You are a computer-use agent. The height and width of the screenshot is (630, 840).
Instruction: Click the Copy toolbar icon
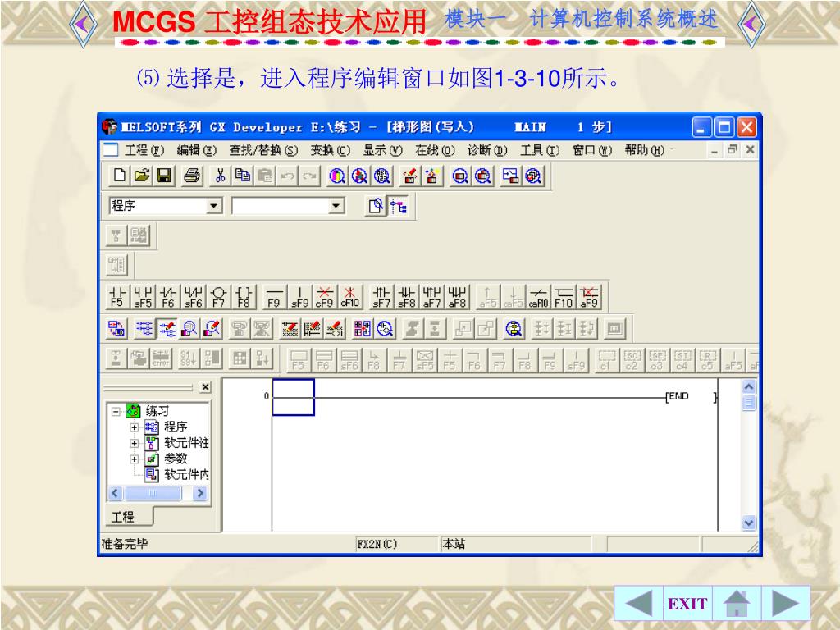[x=243, y=176]
